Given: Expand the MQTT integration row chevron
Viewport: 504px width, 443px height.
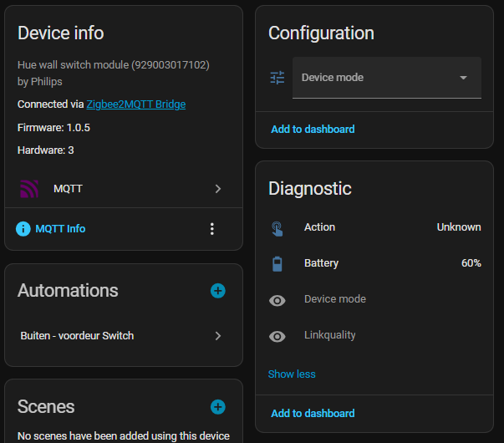Looking at the screenshot, I should click(x=217, y=189).
